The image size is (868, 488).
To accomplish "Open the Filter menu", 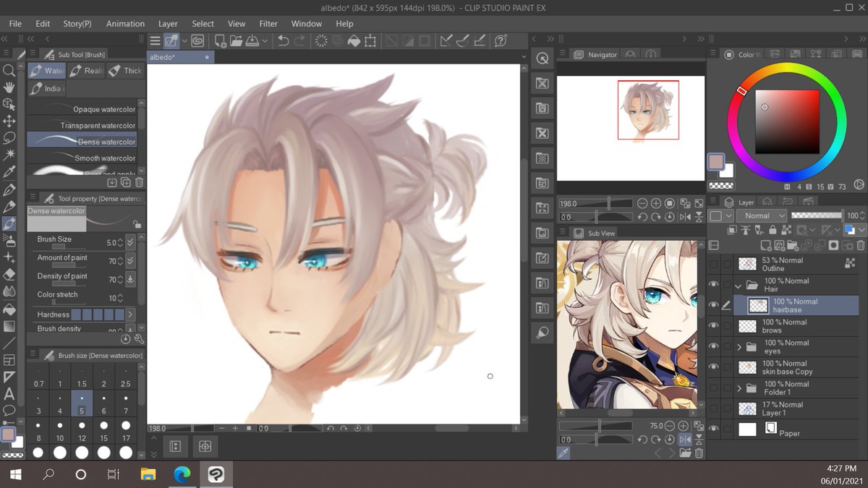I will (268, 24).
